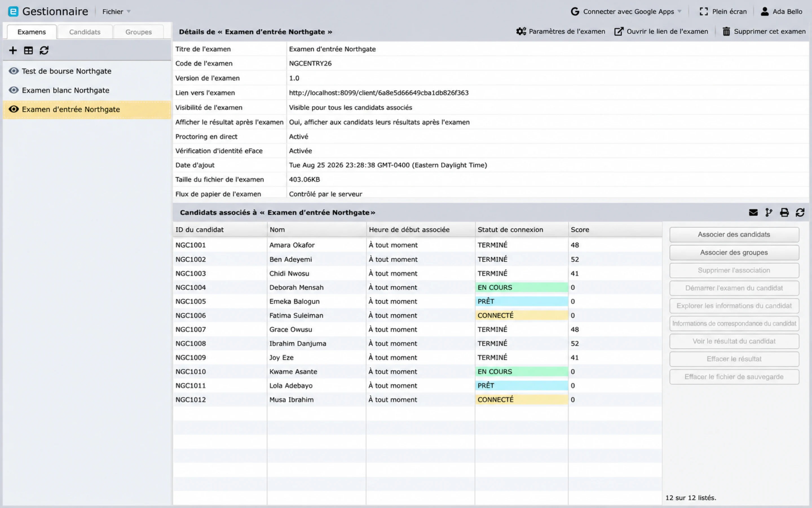Select candidate ID NGC1012
Image resolution: width=812 pixels, height=508 pixels.
point(191,399)
